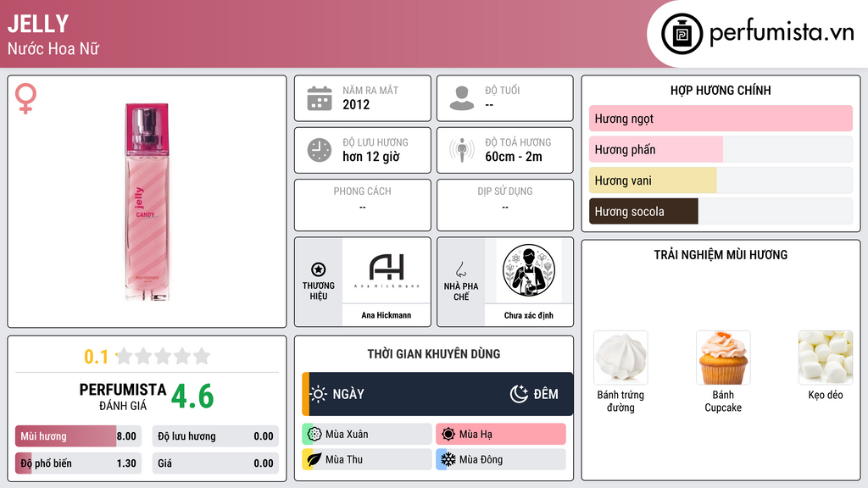Click the leaf icon for Mùa Thu

pos(314,459)
